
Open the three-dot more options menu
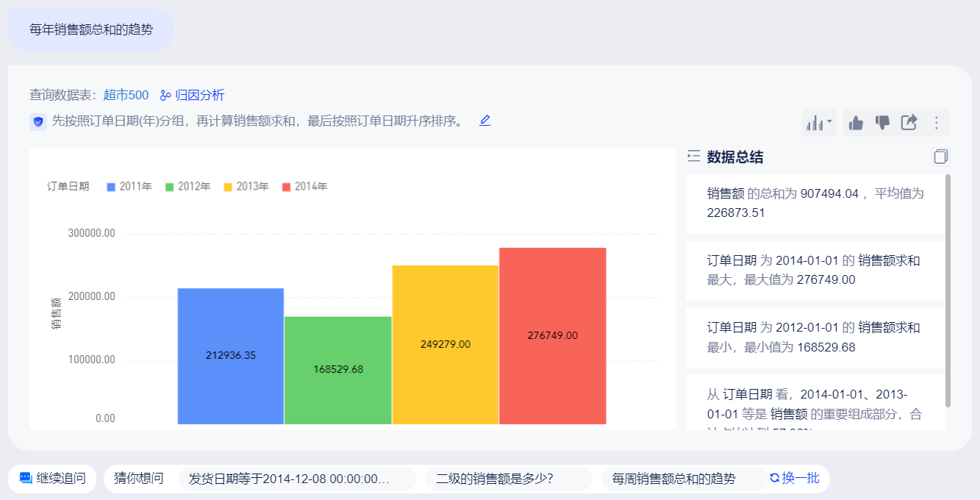point(936,123)
